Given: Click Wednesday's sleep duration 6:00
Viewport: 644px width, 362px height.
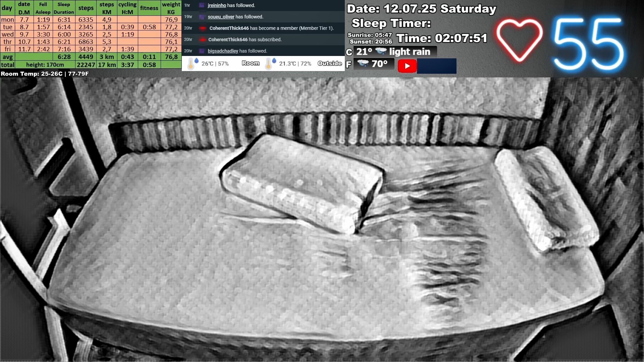Looking at the screenshot, I should (x=64, y=34).
